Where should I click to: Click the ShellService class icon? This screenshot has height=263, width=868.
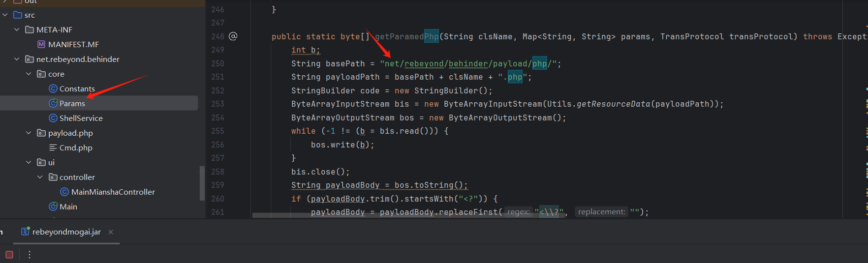tap(53, 118)
